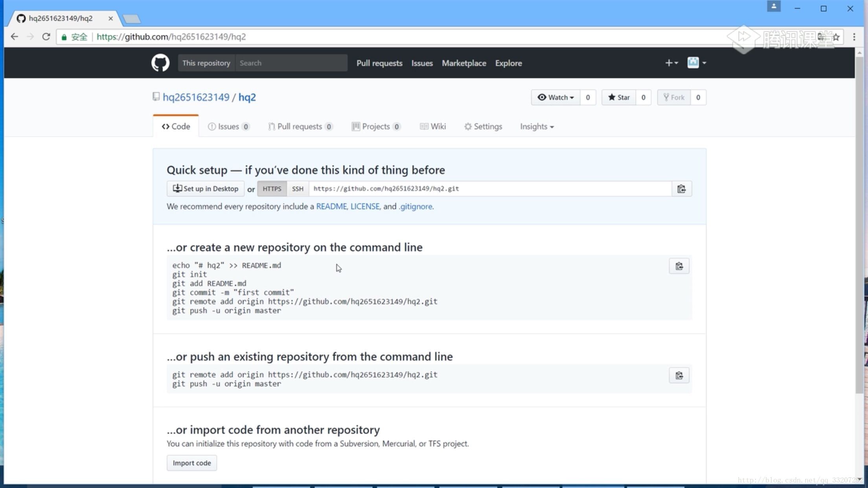
Task: Open the Code tab
Action: 176,127
